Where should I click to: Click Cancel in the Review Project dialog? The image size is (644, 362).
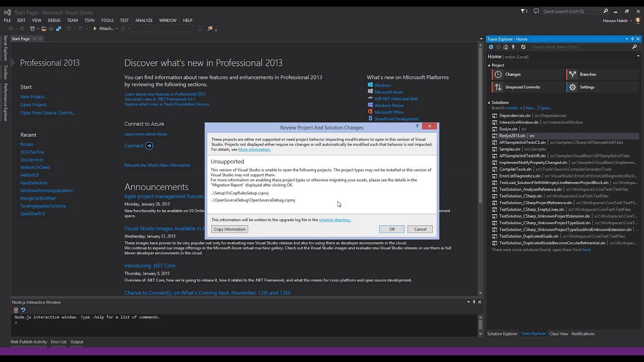[x=420, y=229]
